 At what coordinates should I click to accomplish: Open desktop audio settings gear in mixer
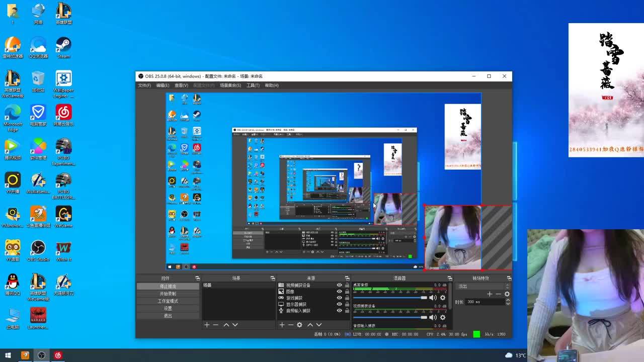coord(443,298)
